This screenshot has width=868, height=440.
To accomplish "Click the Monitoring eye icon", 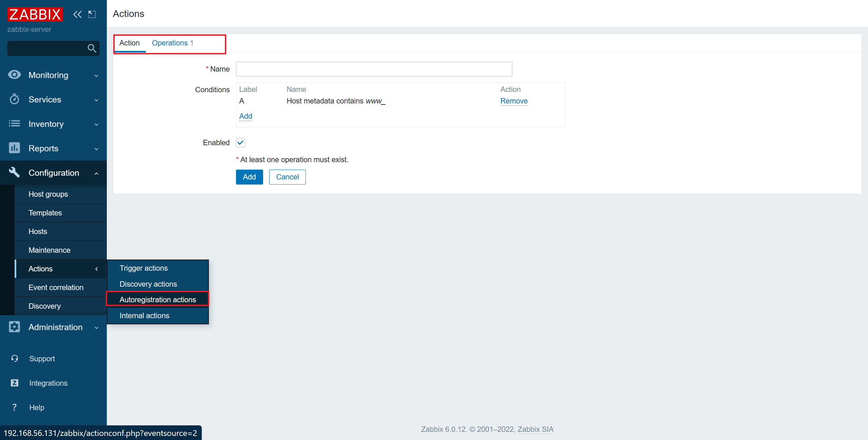I will (14, 75).
